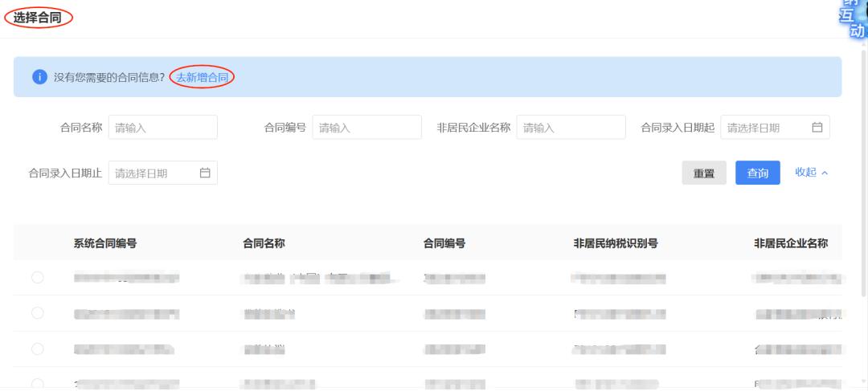Collapse the search filters with 收起
Image resolution: width=868 pixels, height=391 pixels.
[811, 173]
